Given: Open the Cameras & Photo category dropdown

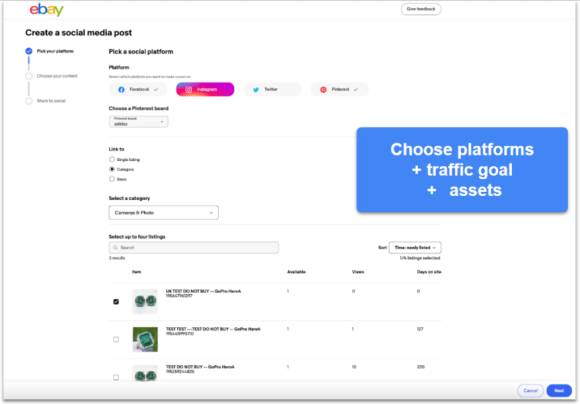Looking at the screenshot, I should point(163,213).
